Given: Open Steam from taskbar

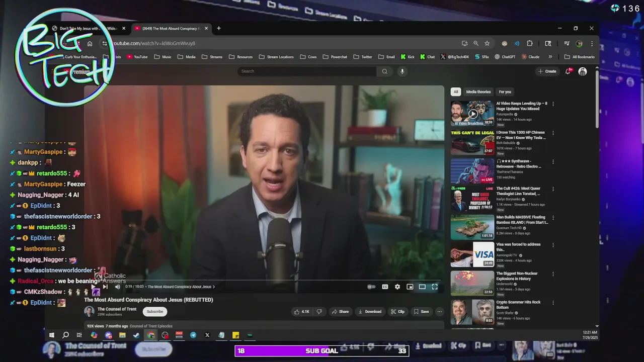Looking at the screenshot, I should [x=136, y=335].
